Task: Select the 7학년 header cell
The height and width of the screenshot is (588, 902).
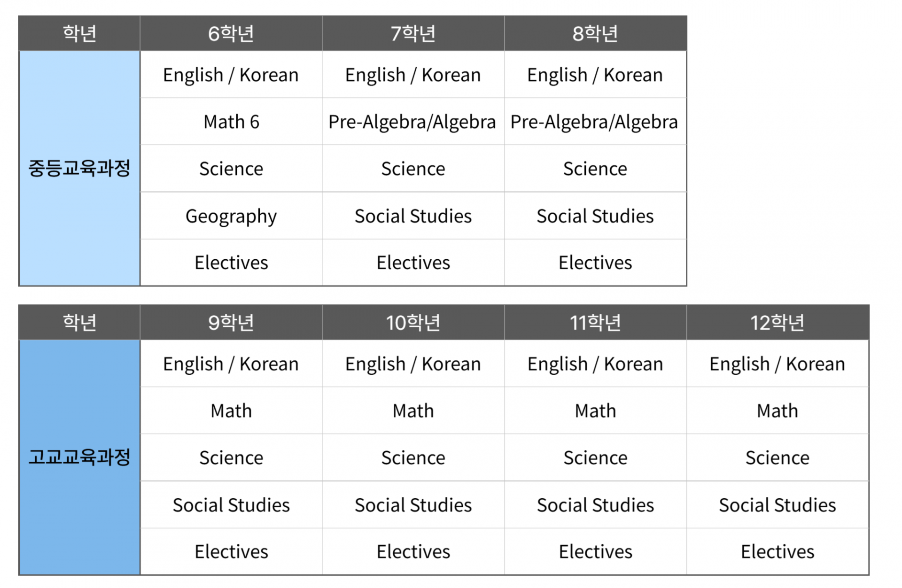Action: pyautogui.click(x=413, y=33)
